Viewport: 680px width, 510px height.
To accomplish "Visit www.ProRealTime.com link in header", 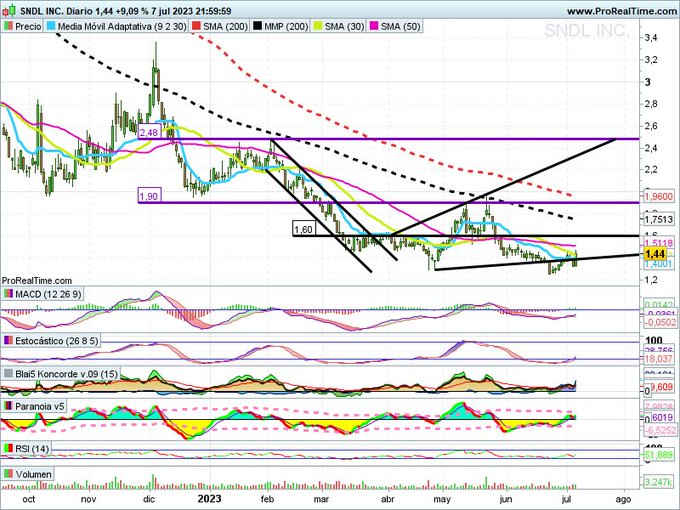I will tap(621, 11).
